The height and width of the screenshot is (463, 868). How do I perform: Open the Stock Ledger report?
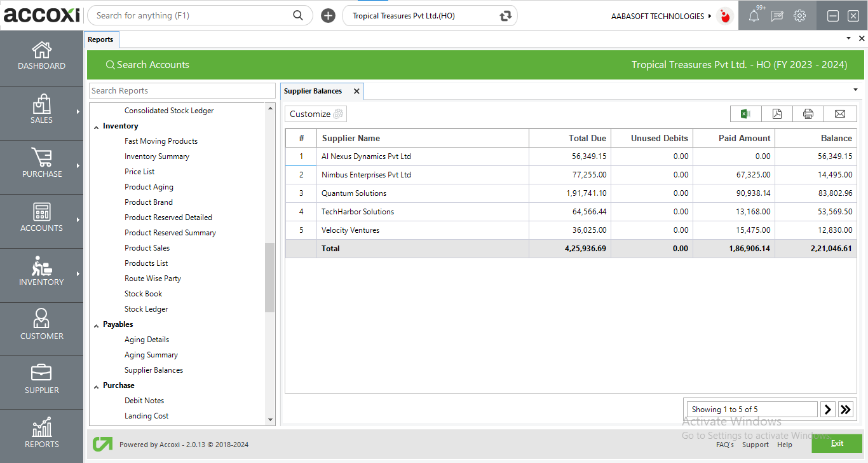click(146, 308)
